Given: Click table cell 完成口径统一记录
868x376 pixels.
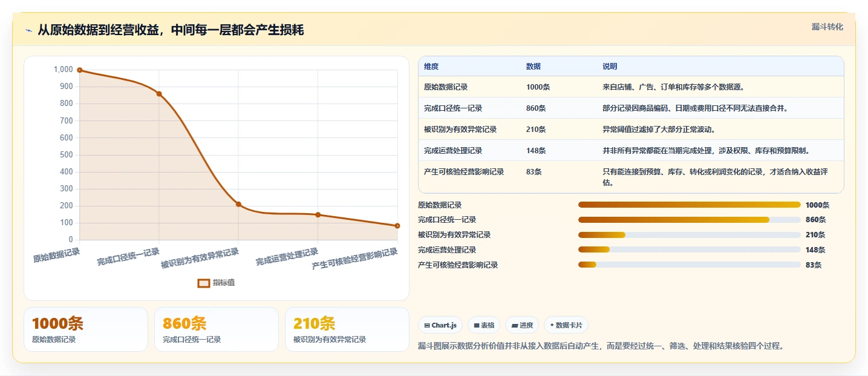Looking at the screenshot, I should point(453,108).
